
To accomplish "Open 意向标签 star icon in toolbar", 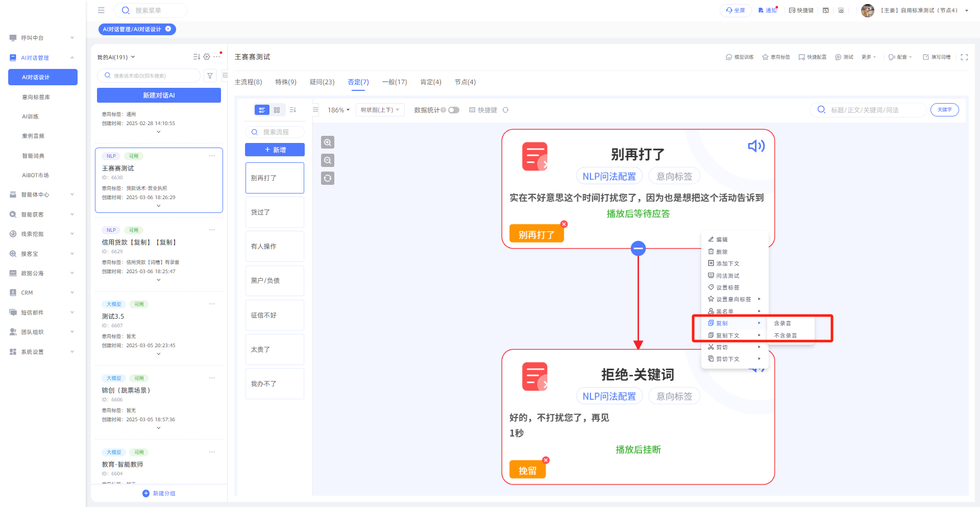I will [776, 57].
